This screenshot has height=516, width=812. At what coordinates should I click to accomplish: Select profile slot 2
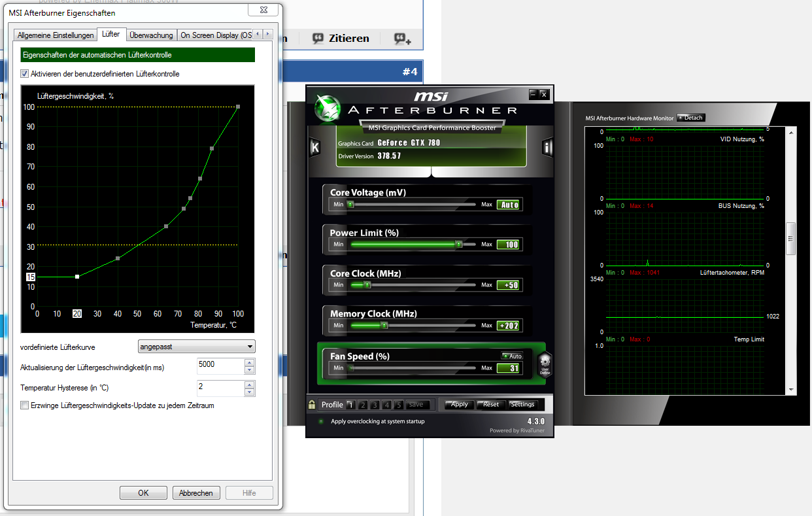tap(362, 405)
